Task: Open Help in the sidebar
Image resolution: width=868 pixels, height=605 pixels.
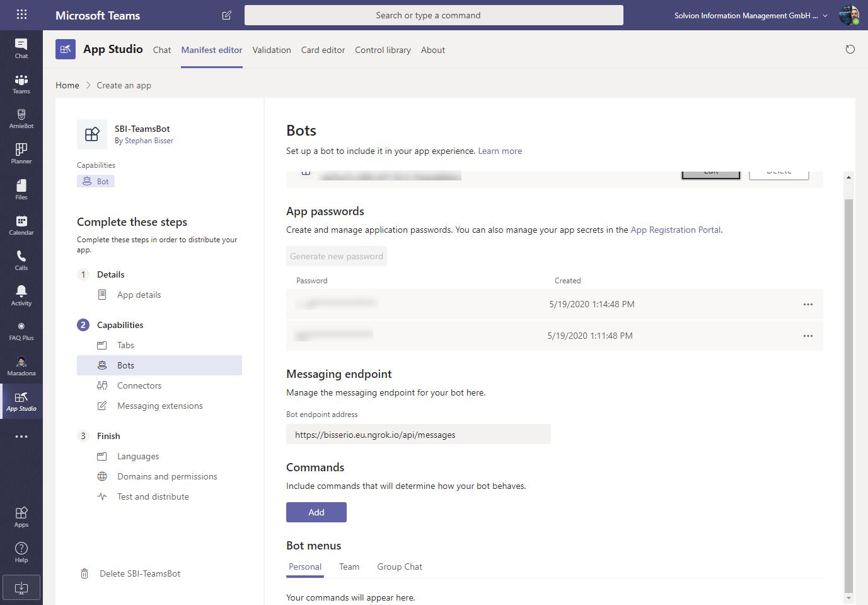Action: tap(21, 552)
